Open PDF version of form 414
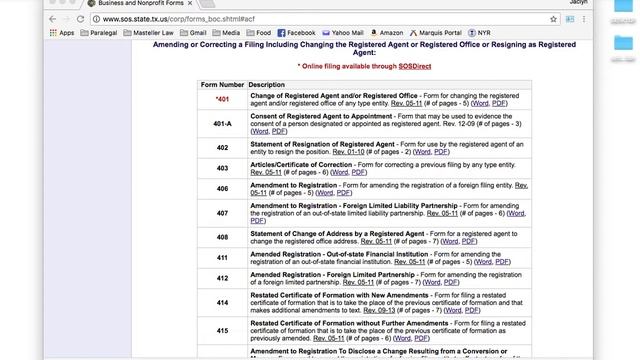Screen dimensions: 640x360 pos(471,310)
